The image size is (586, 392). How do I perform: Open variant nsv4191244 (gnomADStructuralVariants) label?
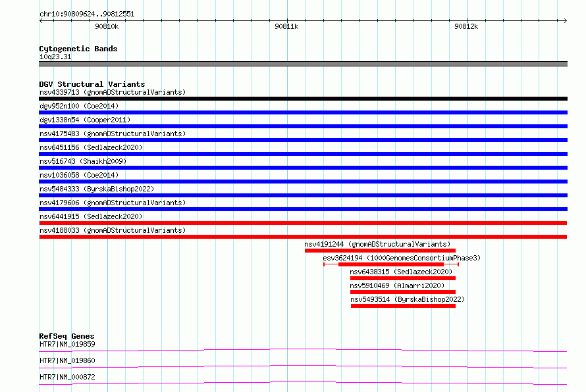click(377, 244)
